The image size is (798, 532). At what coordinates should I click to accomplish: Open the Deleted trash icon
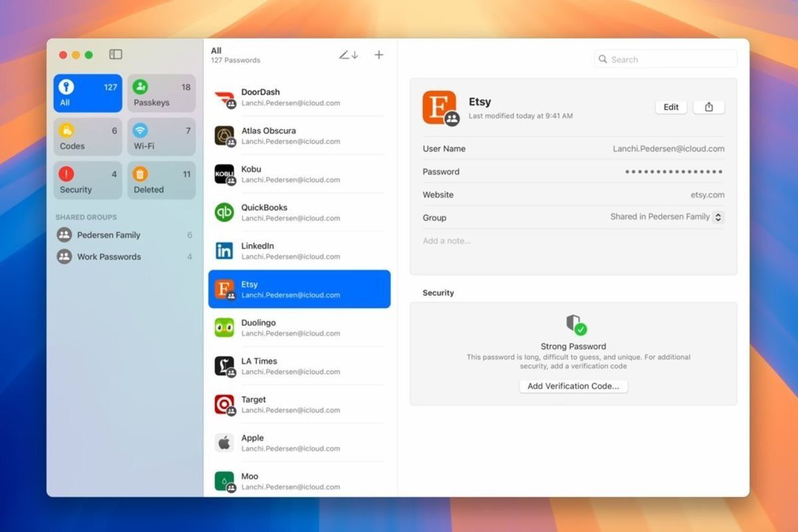coord(140,174)
